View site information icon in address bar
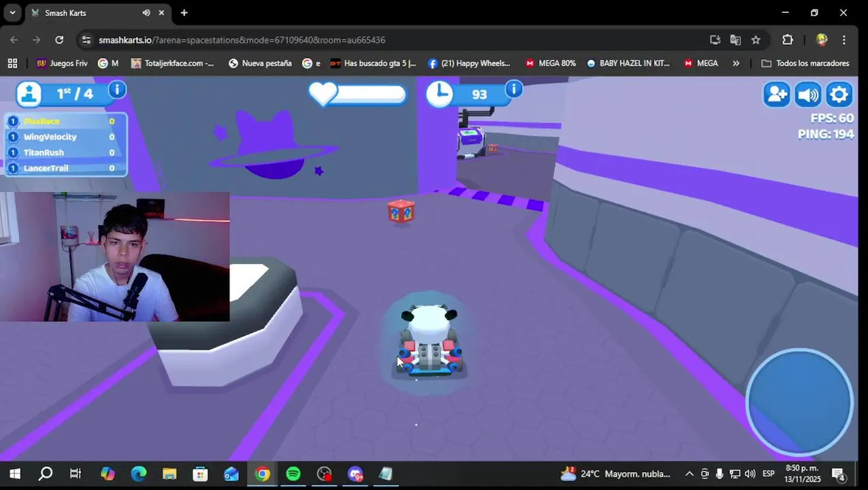Screen dimensions: 868x490 (86, 40)
